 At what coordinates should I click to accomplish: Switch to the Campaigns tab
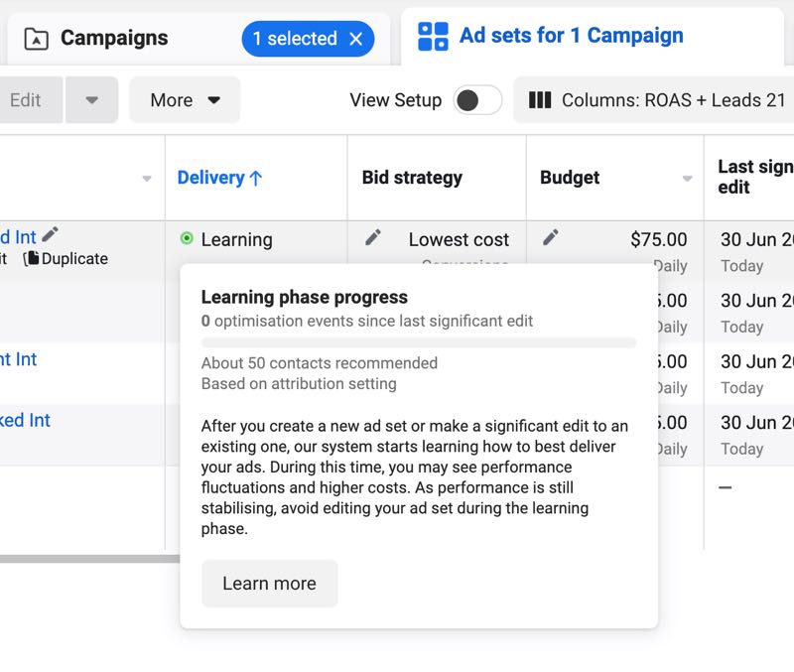[114, 37]
